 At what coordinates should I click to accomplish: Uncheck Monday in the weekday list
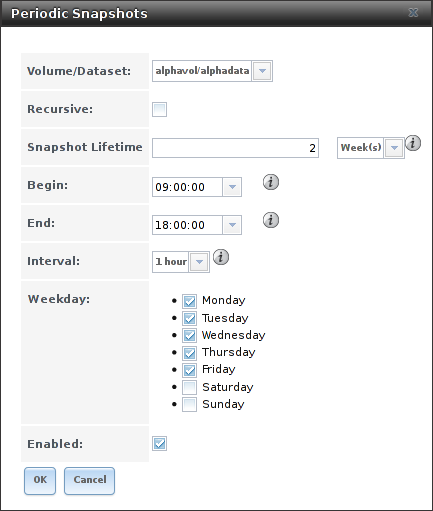point(189,301)
